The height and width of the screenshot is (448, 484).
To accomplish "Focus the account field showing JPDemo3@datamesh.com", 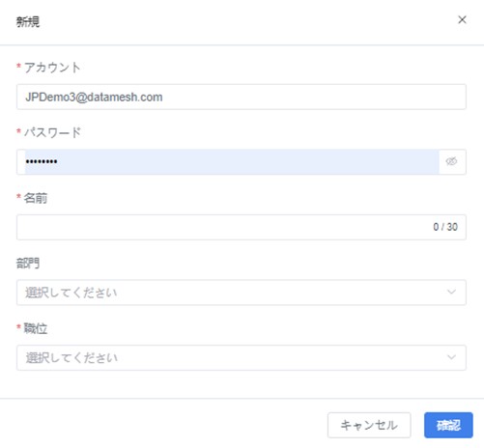I will 242,97.
